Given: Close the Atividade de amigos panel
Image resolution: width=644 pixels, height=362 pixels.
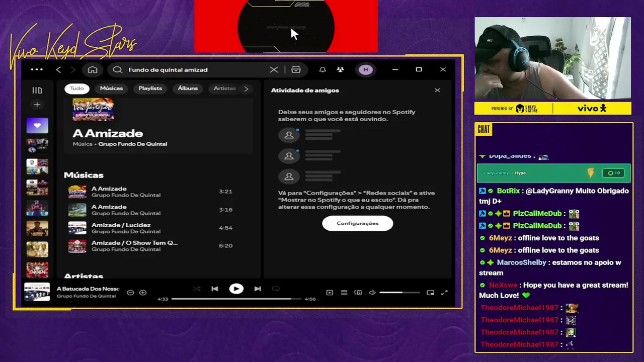Looking at the screenshot, I should [x=437, y=90].
